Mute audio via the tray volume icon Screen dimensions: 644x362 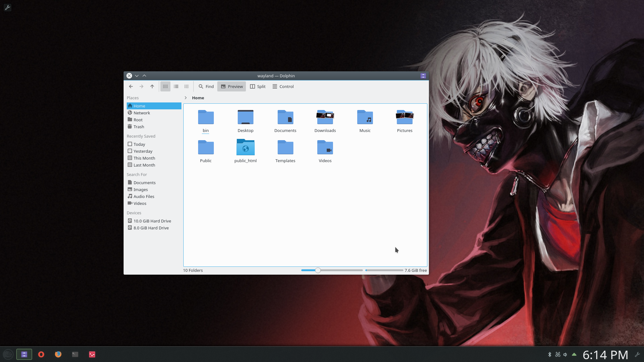565,354
